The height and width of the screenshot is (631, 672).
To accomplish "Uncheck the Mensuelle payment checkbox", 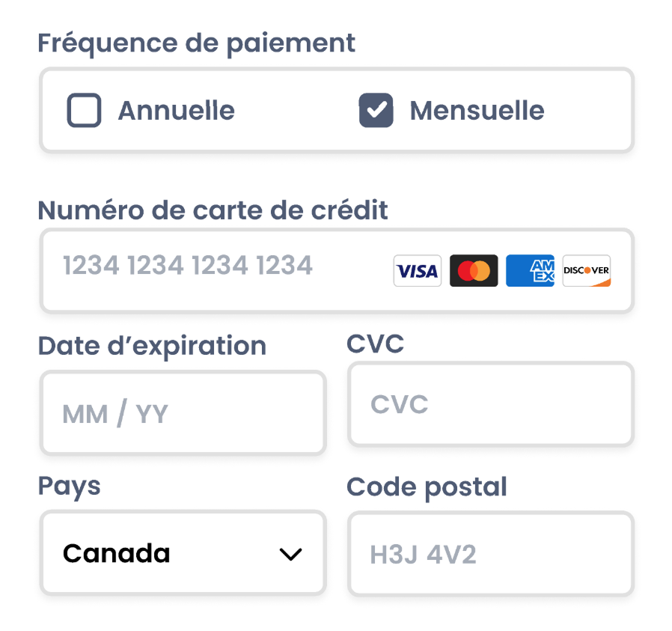I will click(376, 111).
